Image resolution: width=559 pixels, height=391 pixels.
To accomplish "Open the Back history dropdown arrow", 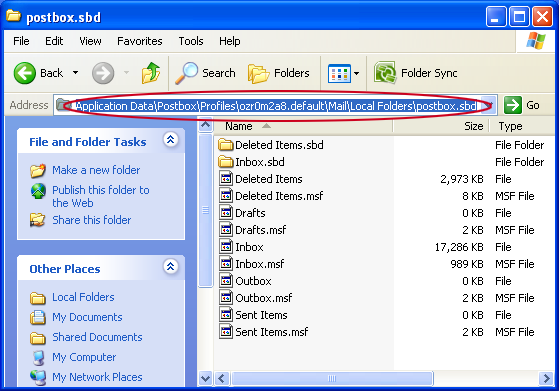I will coord(76,73).
